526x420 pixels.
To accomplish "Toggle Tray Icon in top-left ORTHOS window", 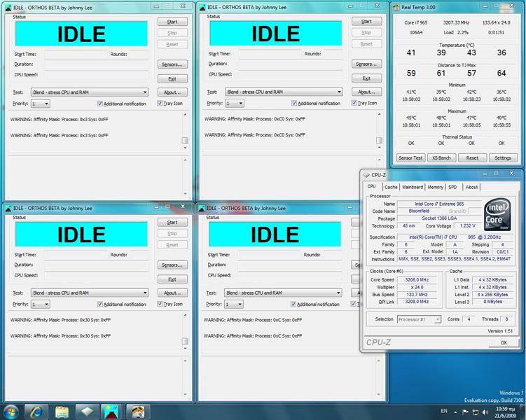I will tap(160, 103).
